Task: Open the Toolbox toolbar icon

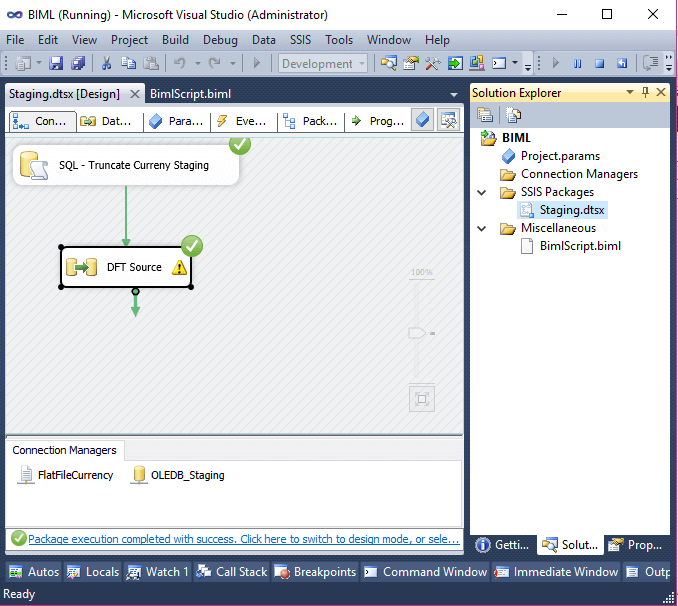Action: point(432,64)
